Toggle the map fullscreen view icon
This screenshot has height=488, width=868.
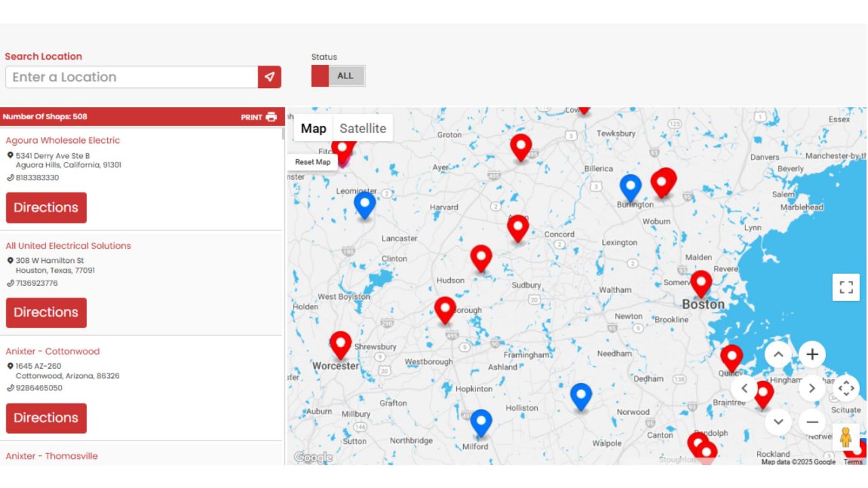pyautogui.click(x=846, y=287)
